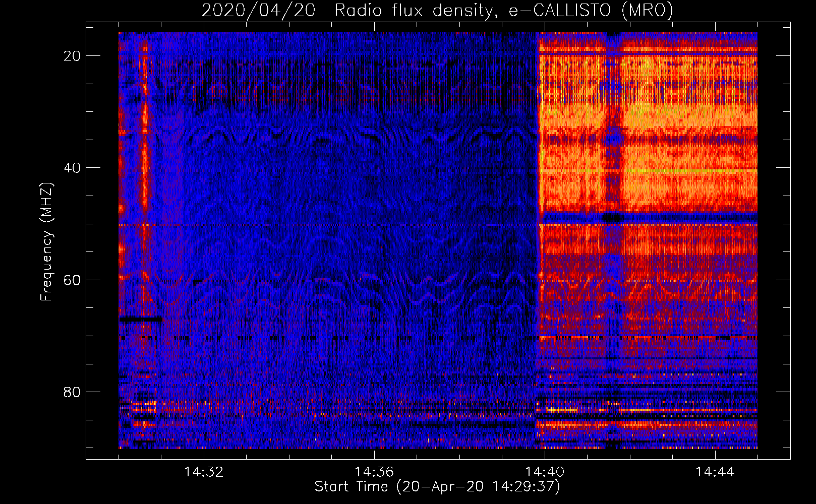Click the "Frequency (MHZ)" axis label
Image resolution: width=816 pixels, height=504 pixels.
pyautogui.click(x=46, y=242)
